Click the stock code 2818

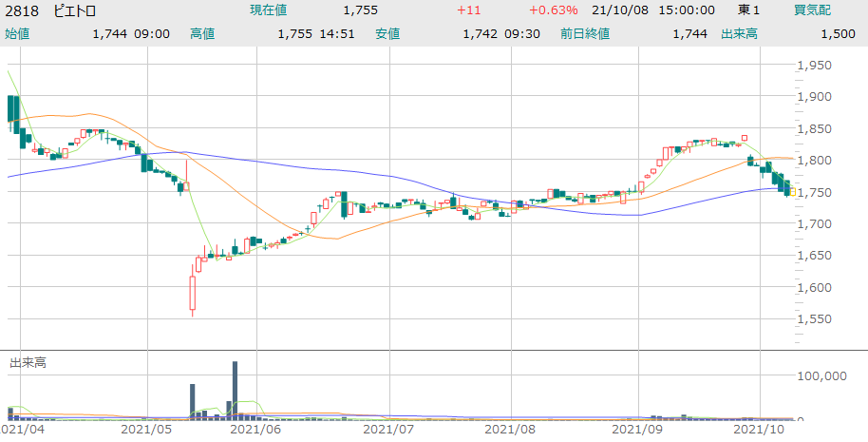click(x=23, y=10)
